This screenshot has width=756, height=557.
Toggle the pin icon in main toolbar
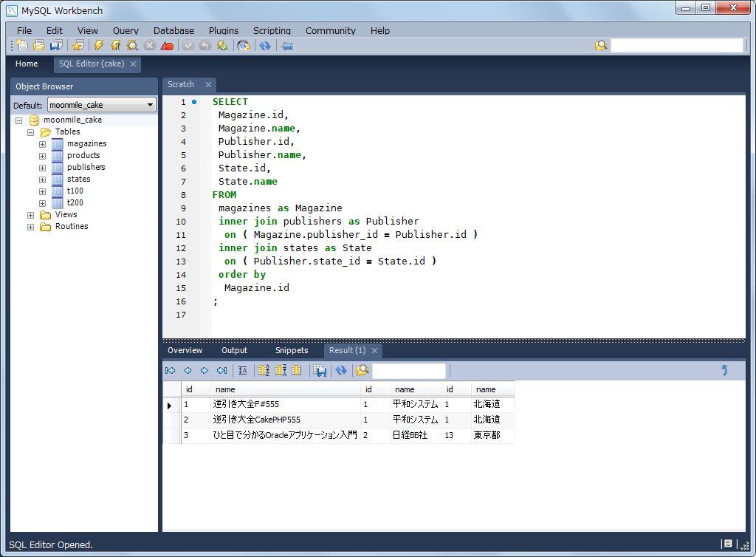(x=287, y=46)
